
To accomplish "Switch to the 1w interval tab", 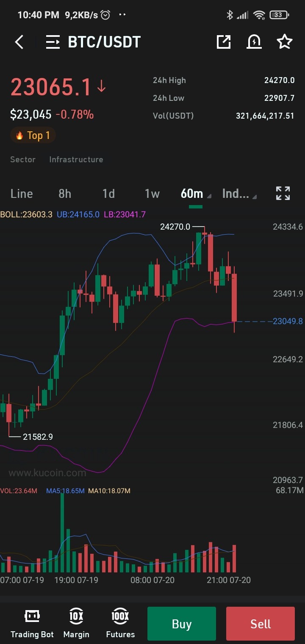I will (152, 194).
